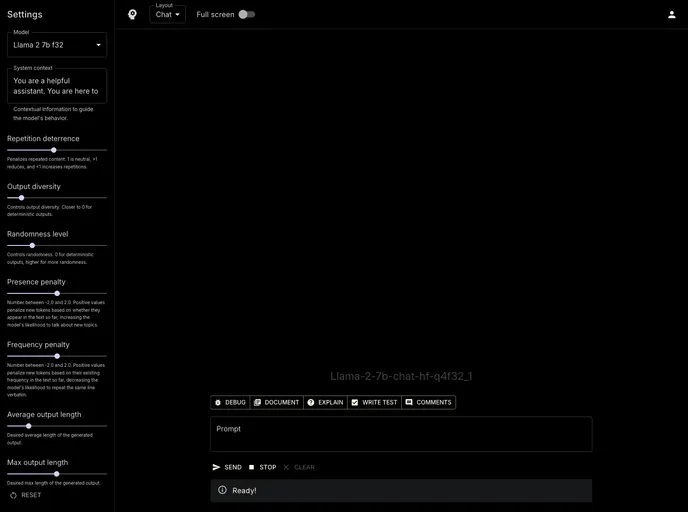Click the RESET settings button text

point(31,495)
